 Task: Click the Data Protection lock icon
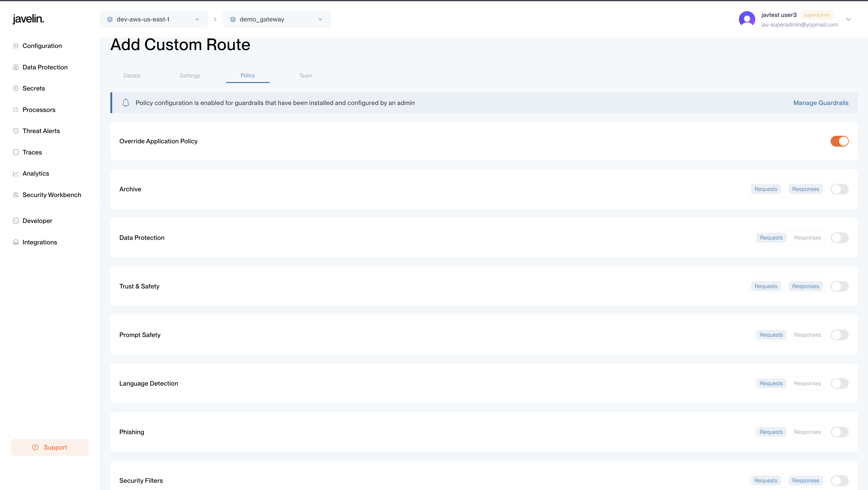(16, 67)
